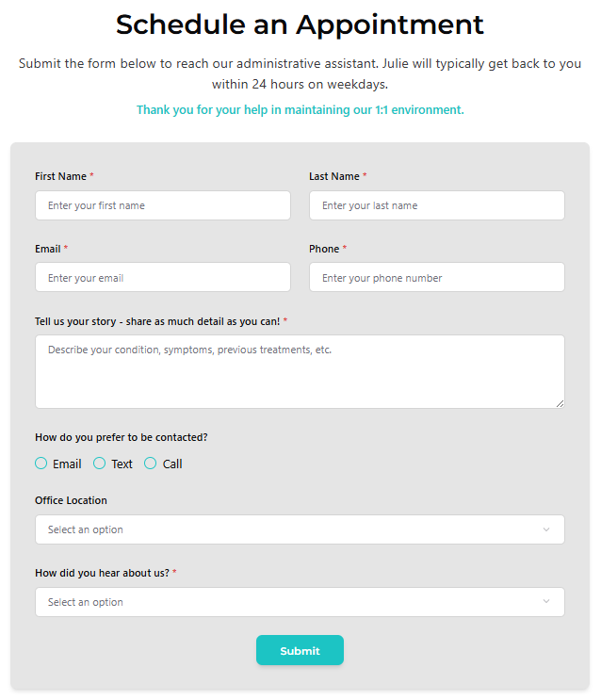The height and width of the screenshot is (700, 601).
Task: Focus the Phone number field
Action: 437,277
